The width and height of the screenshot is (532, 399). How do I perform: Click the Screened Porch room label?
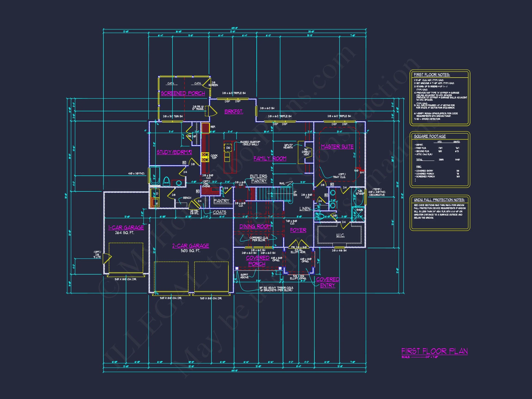[183, 93]
